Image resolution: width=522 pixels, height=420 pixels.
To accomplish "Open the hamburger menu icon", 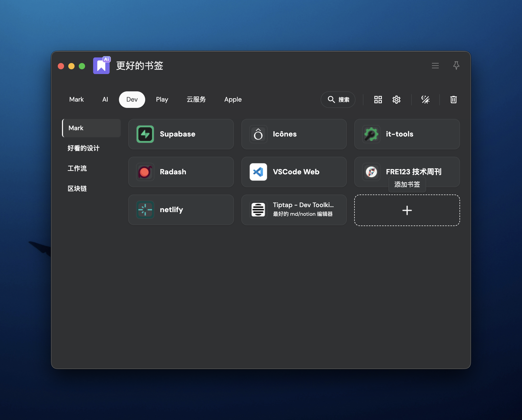I will 435,66.
